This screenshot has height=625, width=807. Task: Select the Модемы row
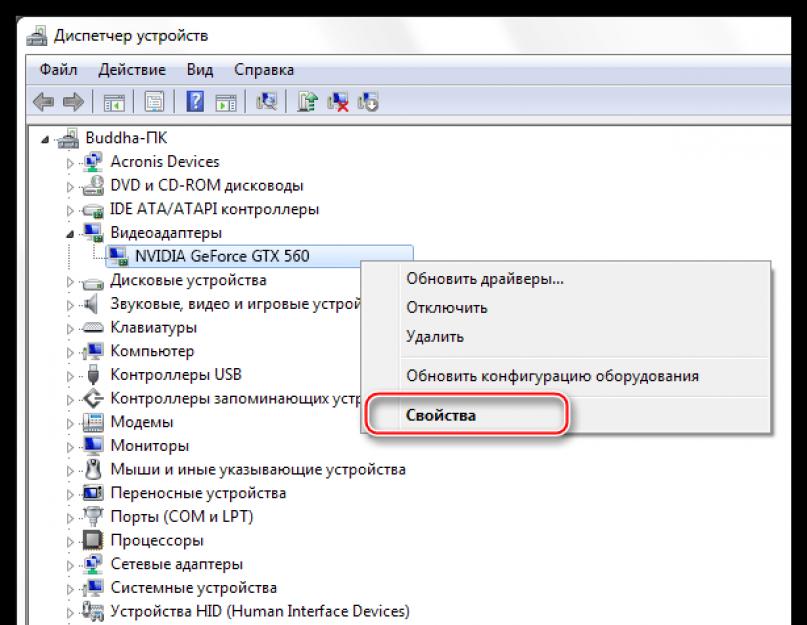pos(142,422)
